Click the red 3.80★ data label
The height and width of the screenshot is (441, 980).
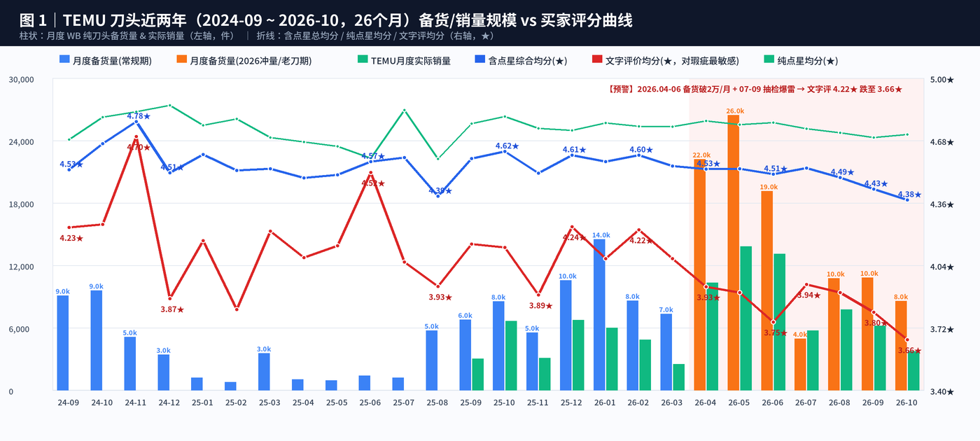pyautogui.click(x=876, y=323)
